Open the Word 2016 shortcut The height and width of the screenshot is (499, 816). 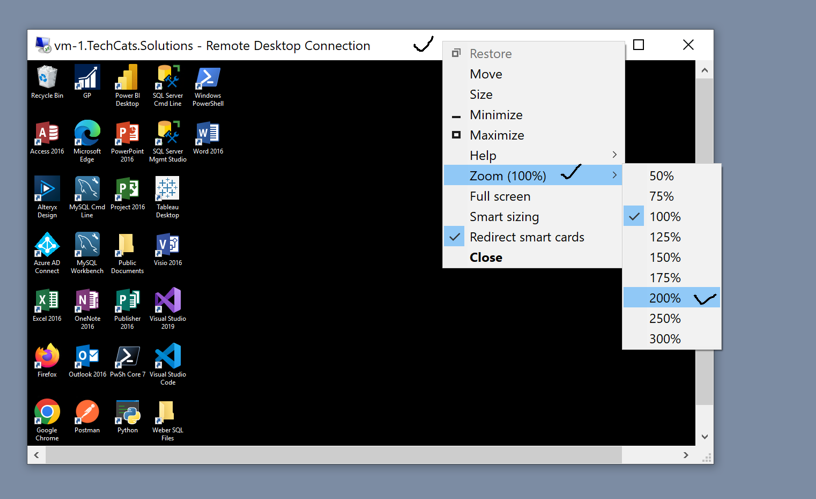coord(208,138)
